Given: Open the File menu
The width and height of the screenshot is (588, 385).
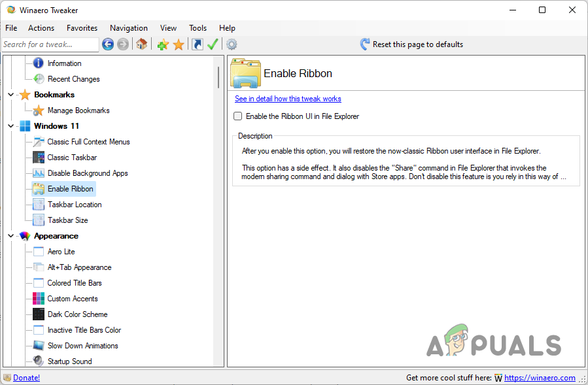Looking at the screenshot, I should tap(11, 28).
